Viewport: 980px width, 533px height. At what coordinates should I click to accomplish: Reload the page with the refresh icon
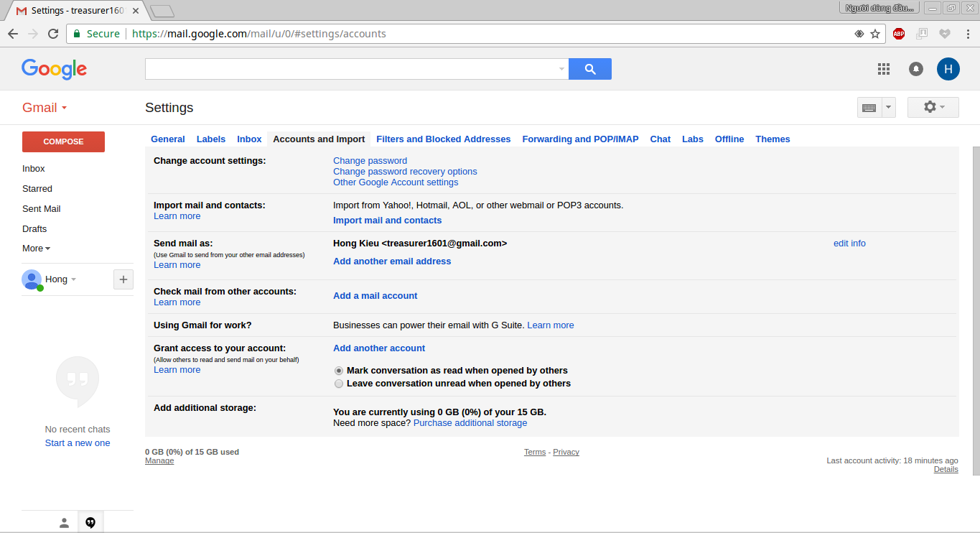click(x=53, y=34)
